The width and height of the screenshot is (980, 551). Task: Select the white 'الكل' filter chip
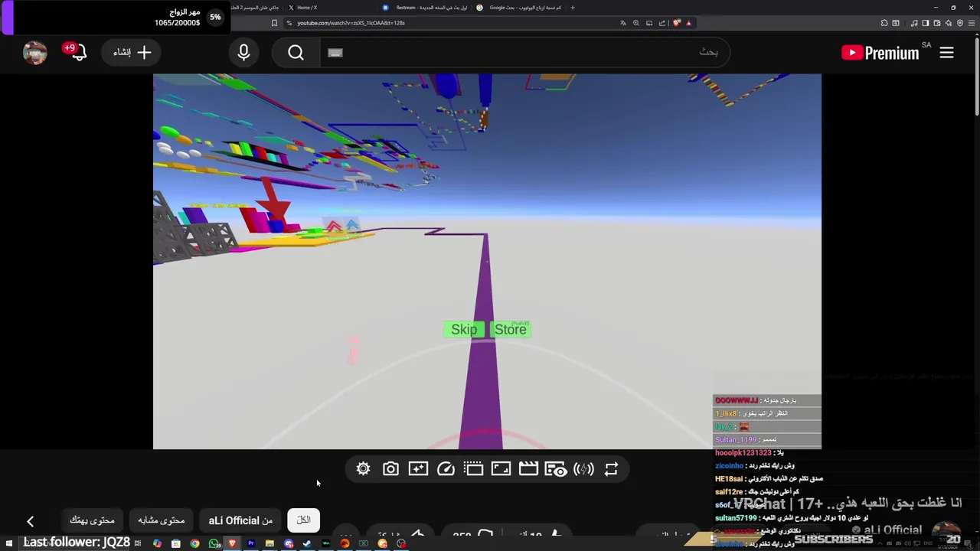[303, 520]
